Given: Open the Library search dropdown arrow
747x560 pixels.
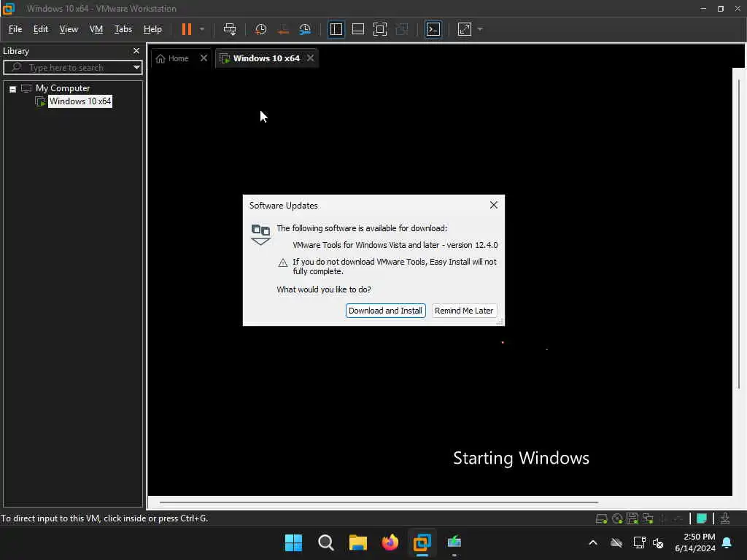Looking at the screenshot, I should (136, 68).
